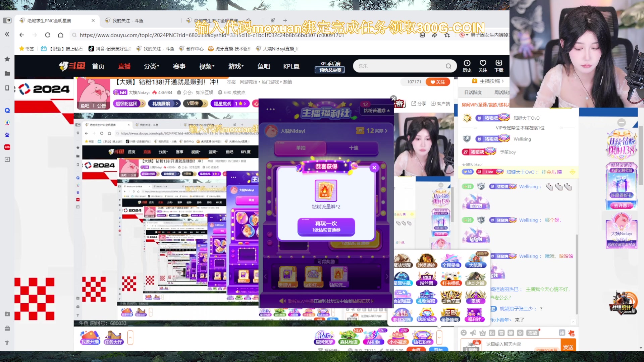Viewport: 644px width, 362px height.
Task: Open the 小小福运 gift icon
Action: (x=398, y=338)
